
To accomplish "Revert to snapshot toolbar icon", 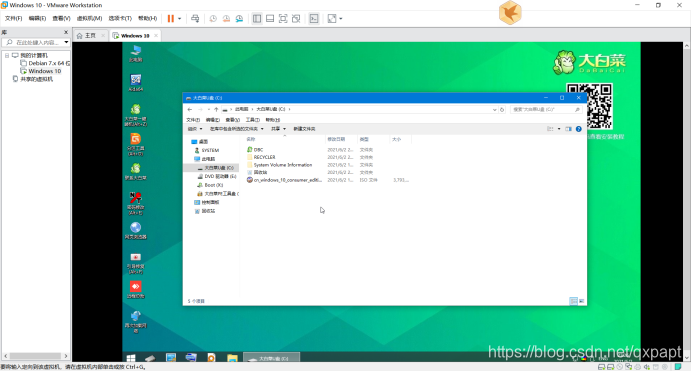I will coord(226,19).
